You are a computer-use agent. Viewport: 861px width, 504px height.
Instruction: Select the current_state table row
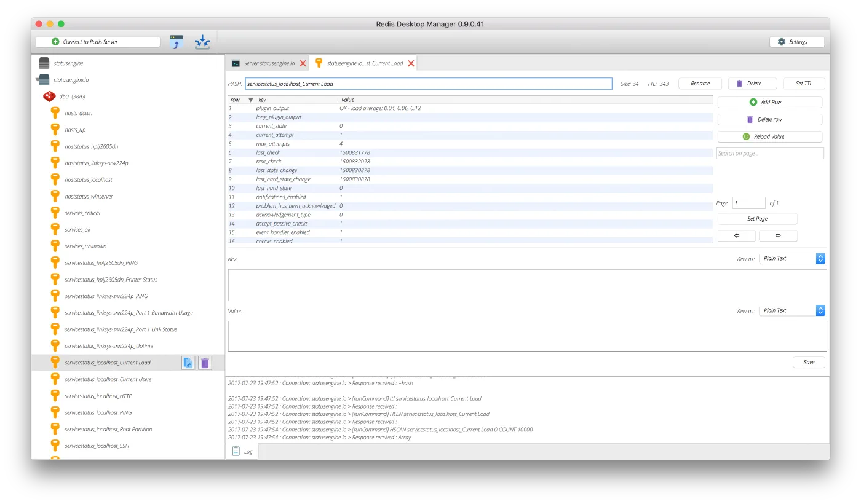(470, 126)
